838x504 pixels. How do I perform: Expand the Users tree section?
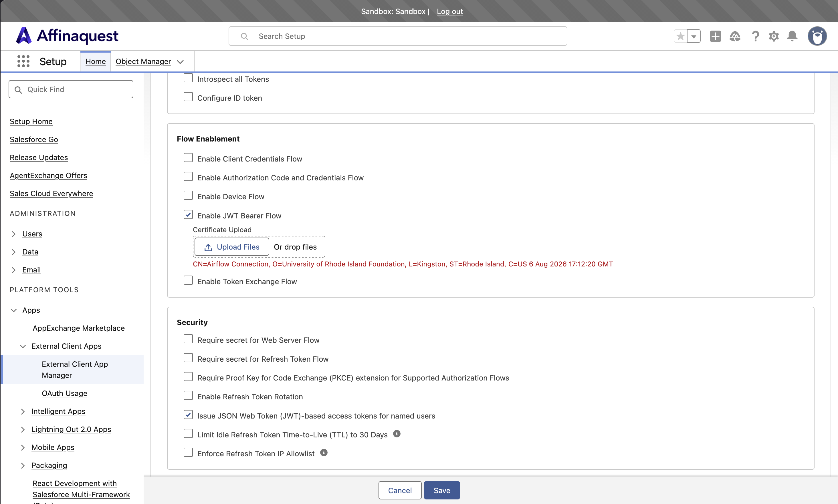(x=14, y=234)
